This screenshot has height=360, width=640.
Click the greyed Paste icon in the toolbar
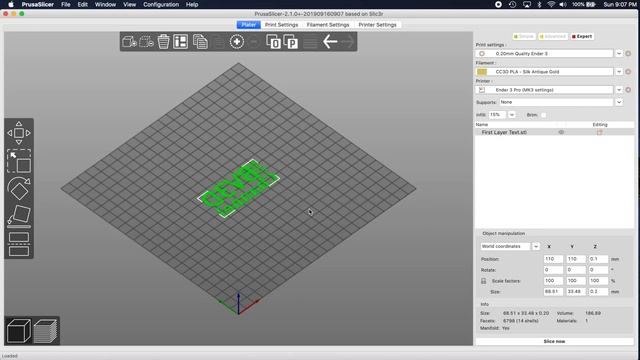click(x=218, y=42)
